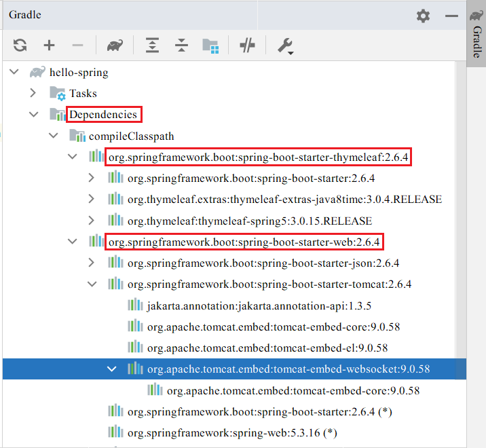Click compileClasspath folder chart icon
486x448 pixels.
pos(77,136)
